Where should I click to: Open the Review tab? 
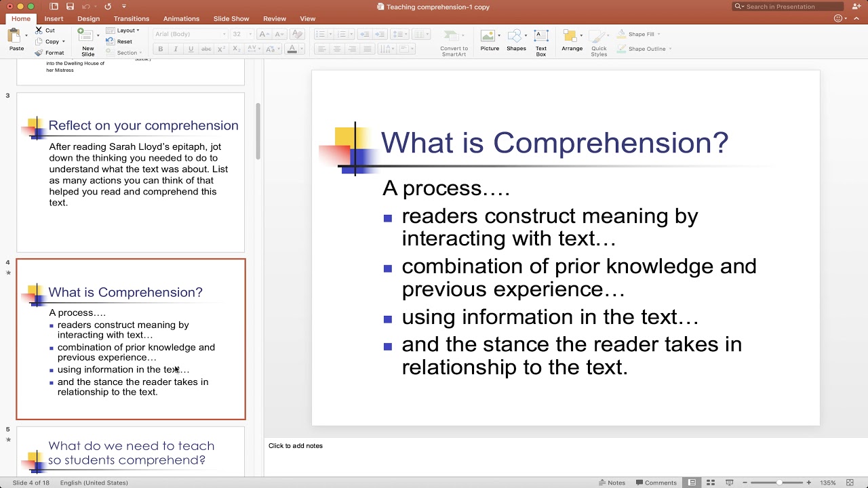275,19
